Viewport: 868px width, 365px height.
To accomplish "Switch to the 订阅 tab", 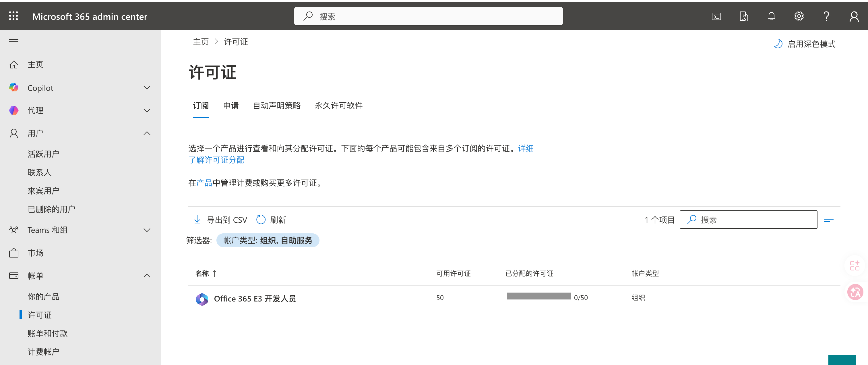I will pyautogui.click(x=201, y=105).
